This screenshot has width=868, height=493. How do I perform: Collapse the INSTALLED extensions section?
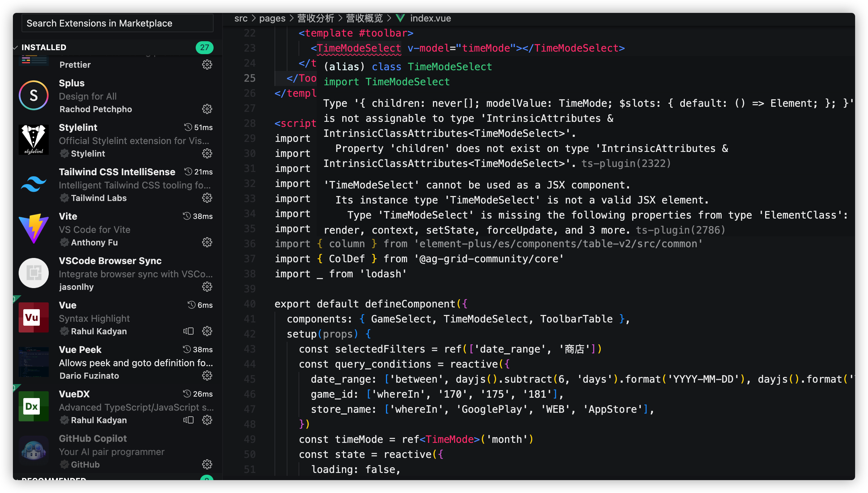(44, 47)
